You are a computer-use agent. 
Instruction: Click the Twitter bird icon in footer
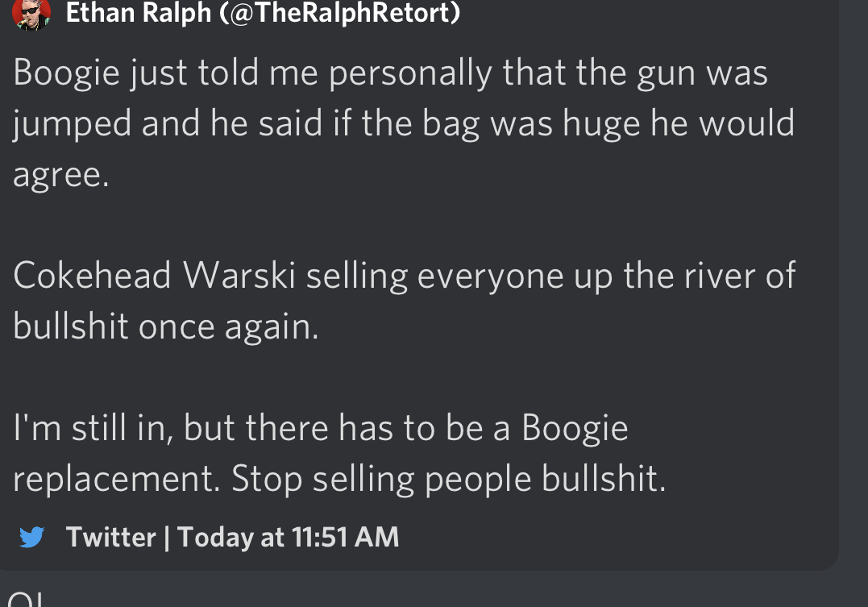point(31,537)
